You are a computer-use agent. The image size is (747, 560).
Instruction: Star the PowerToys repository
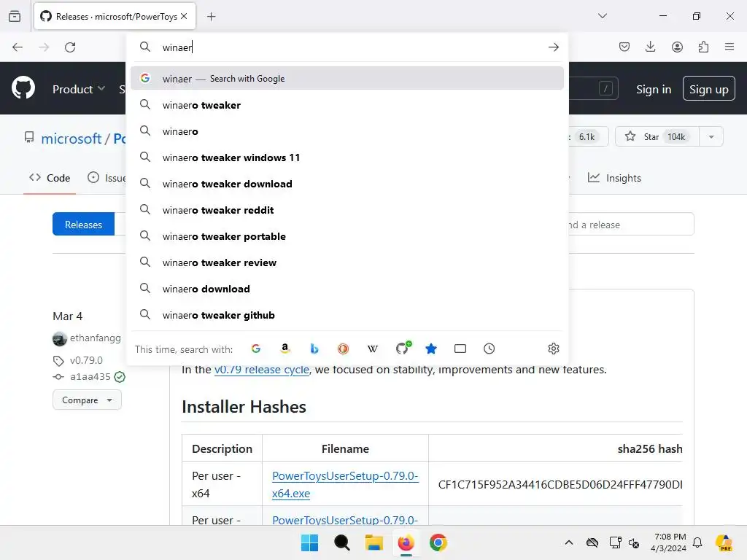click(x=657, y=136)
